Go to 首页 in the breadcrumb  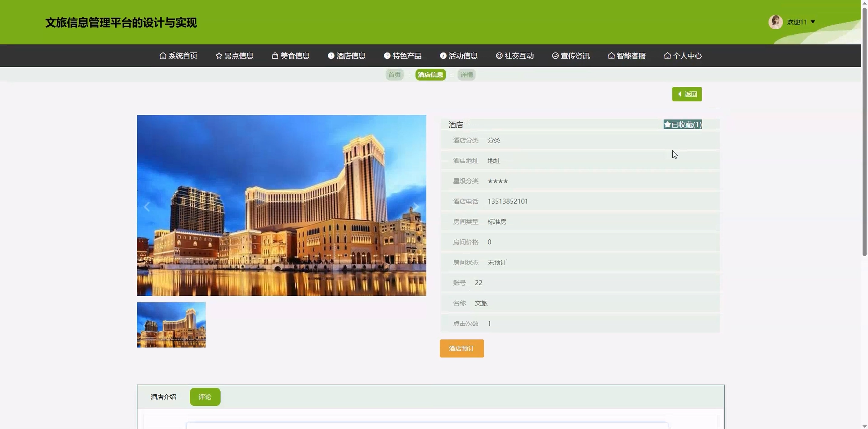pos(394,75)
